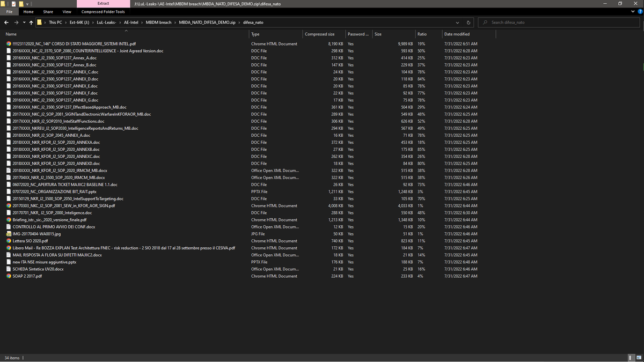Click icon of new ITA NSE misure aggiuntive.pptx
The width and height of the screenshot is (644, 362).
click(x=9, y=262)
